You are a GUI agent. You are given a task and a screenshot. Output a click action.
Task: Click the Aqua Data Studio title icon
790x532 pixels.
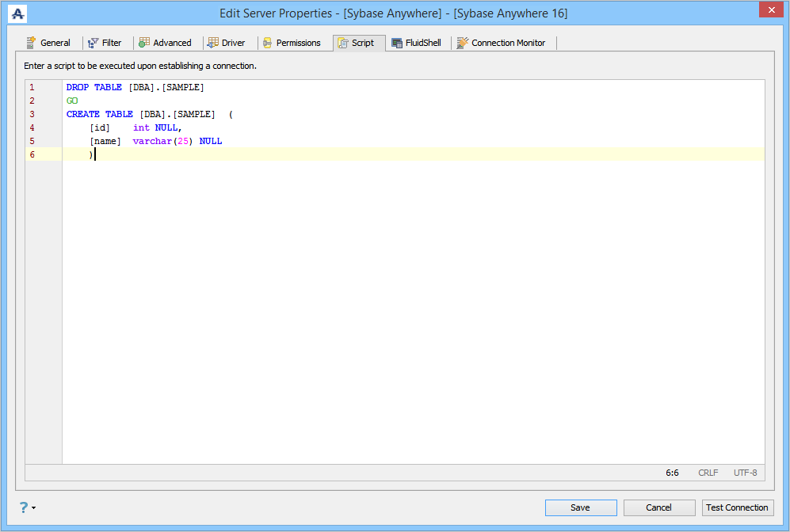tap(17, 13)
